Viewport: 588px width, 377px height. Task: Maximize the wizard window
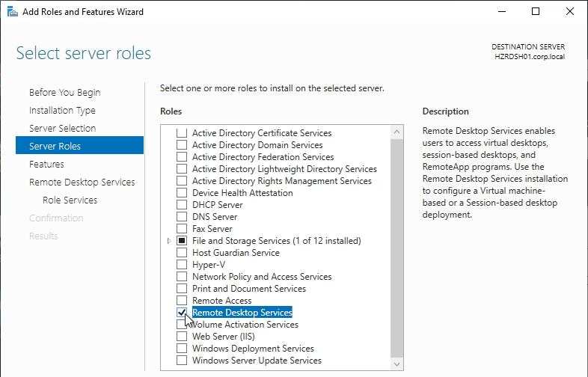pyautogui.click(x=536, y=12)
